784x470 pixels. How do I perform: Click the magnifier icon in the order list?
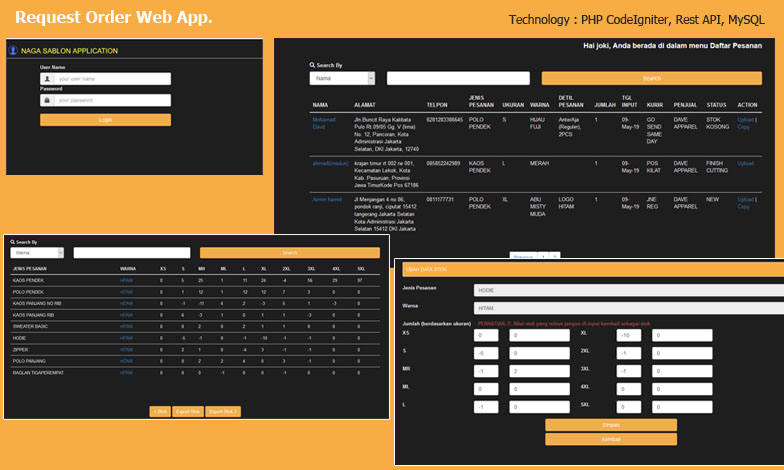coord(312,65)
